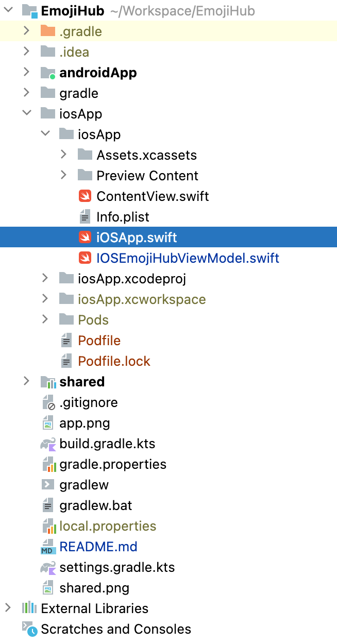This screenshot has width=337, height=644.
Task: Expand the .gradle folder chevron
Action: 27,31
